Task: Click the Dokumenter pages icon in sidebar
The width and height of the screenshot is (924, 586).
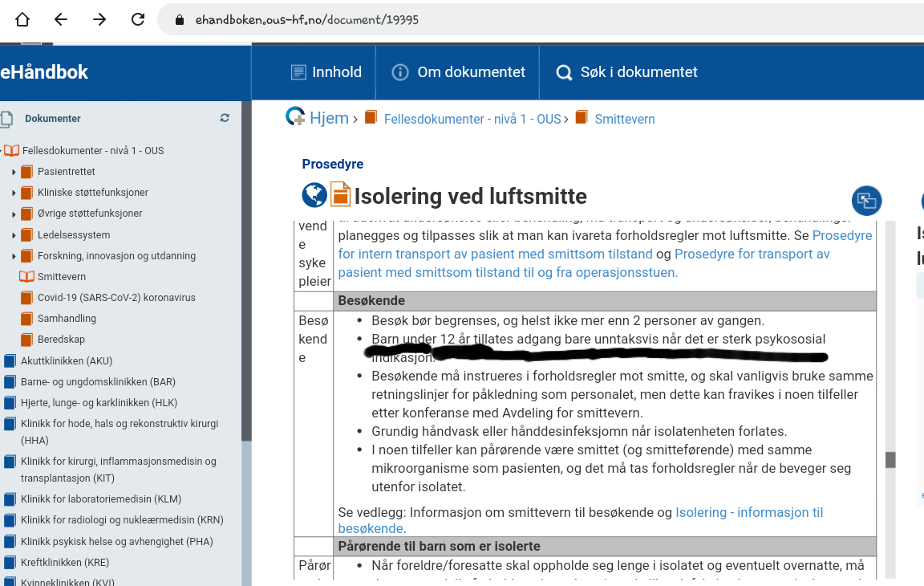Action: pos(7,119)
